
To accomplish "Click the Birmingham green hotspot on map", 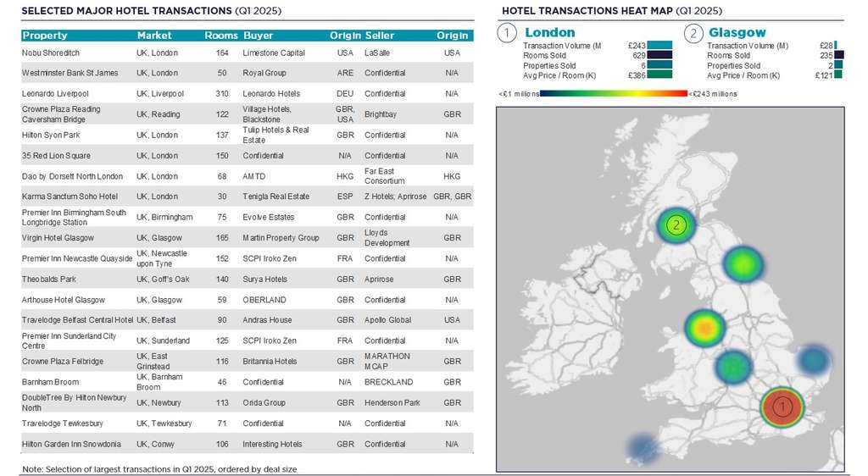I will point(733,367).
